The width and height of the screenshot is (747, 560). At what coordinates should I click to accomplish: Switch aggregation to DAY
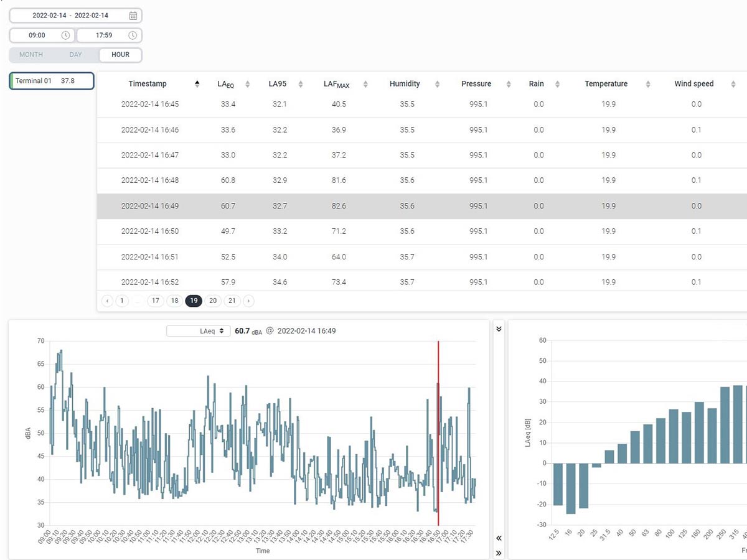pos(75,55)
